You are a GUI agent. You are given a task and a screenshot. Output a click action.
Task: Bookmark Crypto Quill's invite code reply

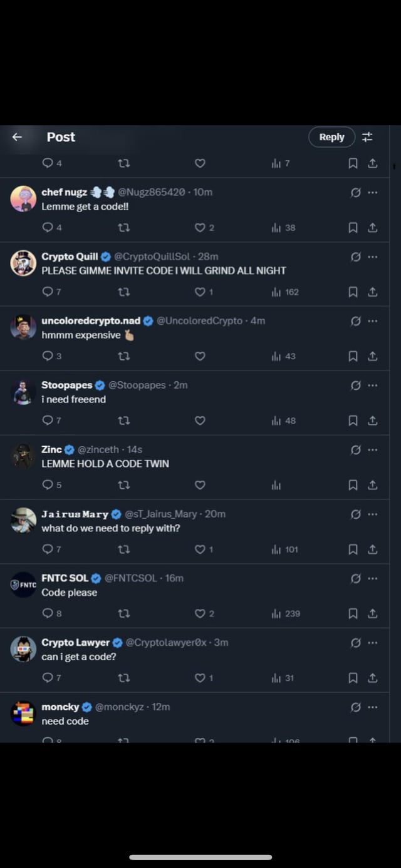pyautogui.click(x=353, y=292)
